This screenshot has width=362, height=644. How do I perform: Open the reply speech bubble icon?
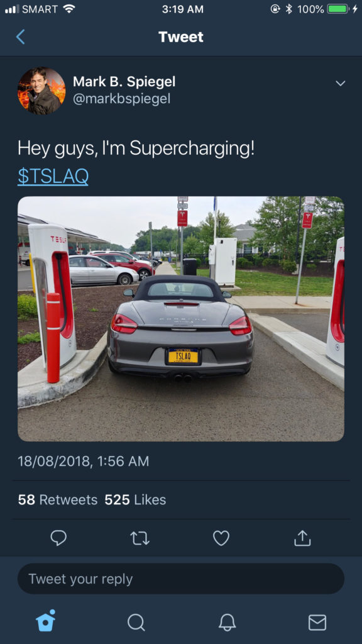click(x=58, y=538)
